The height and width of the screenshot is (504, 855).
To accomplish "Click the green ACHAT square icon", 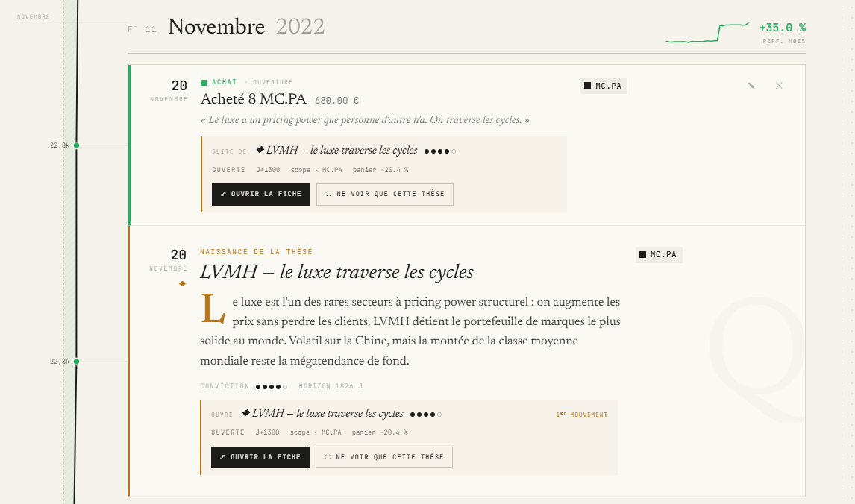I will pyautogui.click(x=204, y=82).
